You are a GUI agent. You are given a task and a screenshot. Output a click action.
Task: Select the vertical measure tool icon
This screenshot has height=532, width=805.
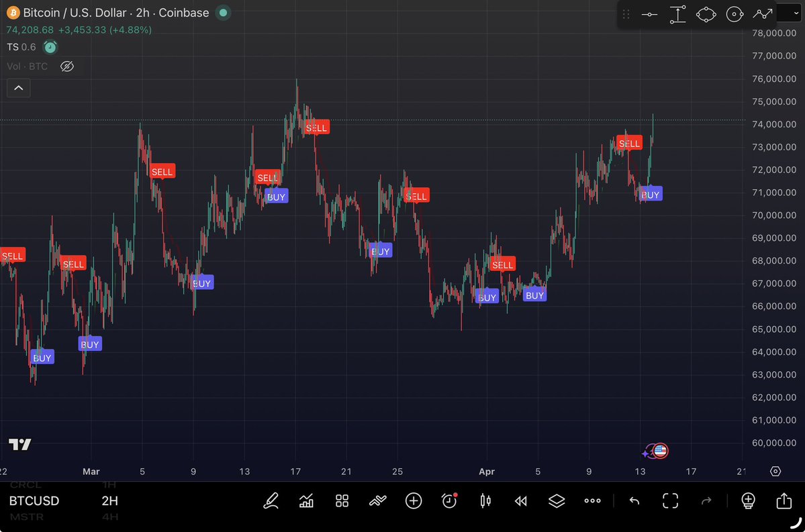[x=677, y=14]
